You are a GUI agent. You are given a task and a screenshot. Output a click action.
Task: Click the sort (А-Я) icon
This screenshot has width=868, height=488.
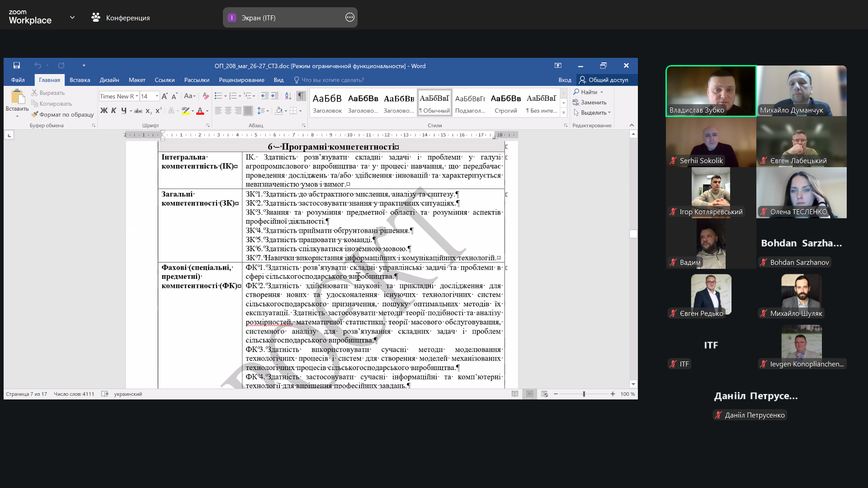(288, 96)
